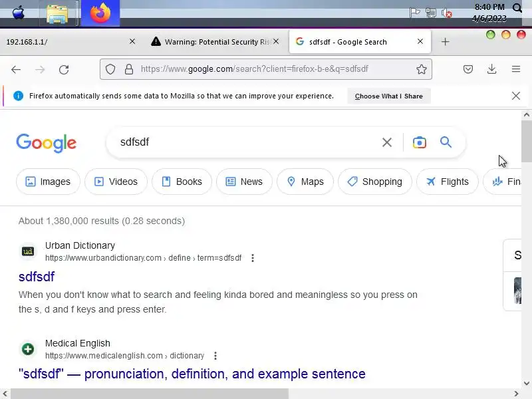Open more options for Medical English result
Screen dimensions: 532x399
coord(215,356)
